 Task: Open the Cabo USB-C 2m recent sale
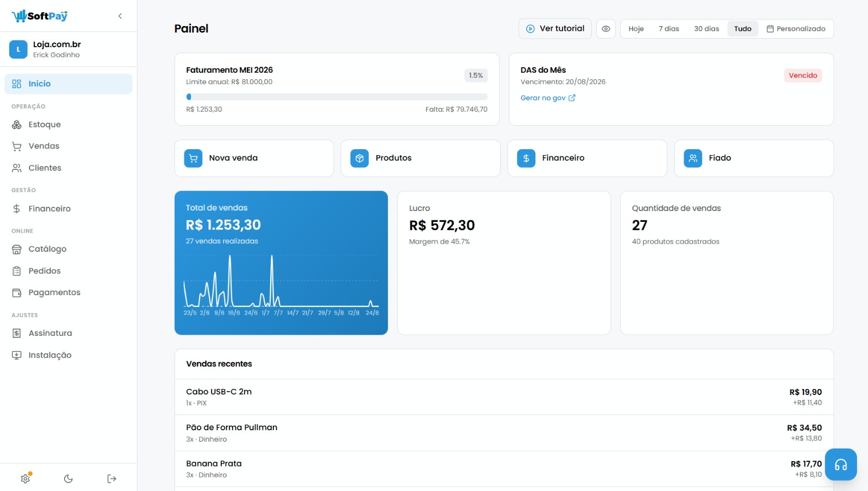504,397
